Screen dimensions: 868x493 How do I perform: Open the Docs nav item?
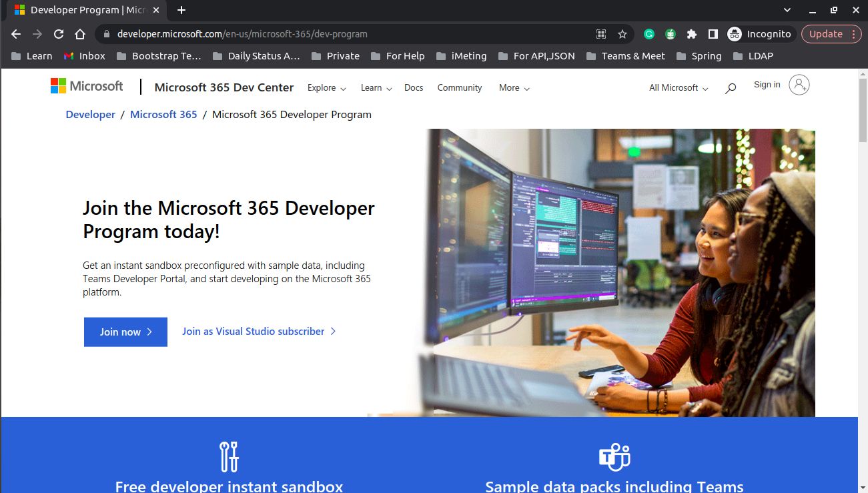[x=414, y=88]
